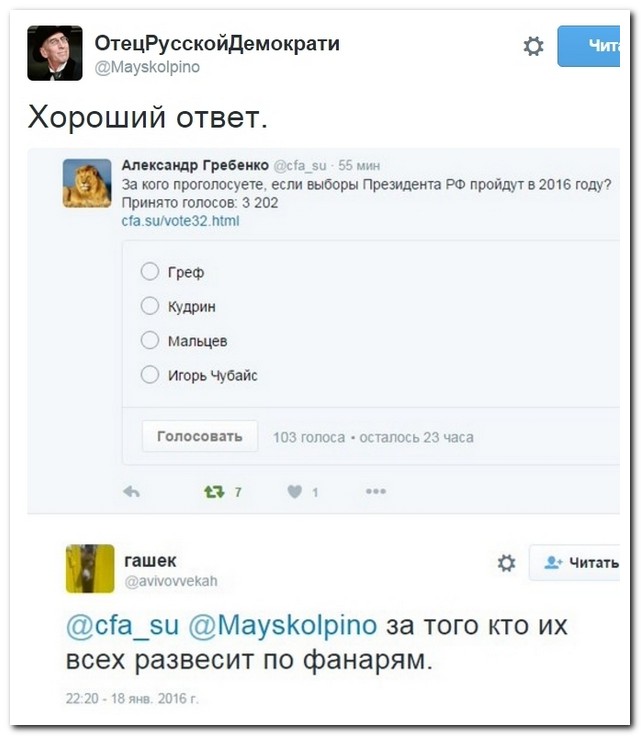This screenshot has width=641, height=736.
Task: Select the Кудрин poll option
Action: click(150, 306)
